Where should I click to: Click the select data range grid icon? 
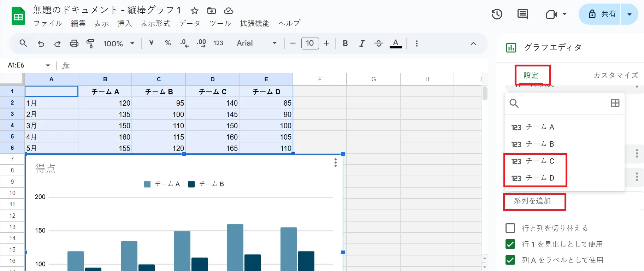tap(615, 103)
